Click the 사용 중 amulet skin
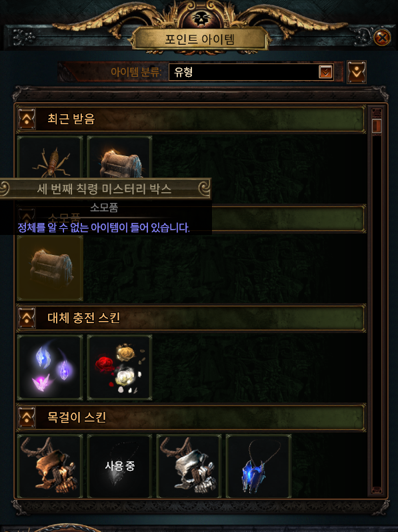This screenshot has height=532, width=398. [119, 466]
